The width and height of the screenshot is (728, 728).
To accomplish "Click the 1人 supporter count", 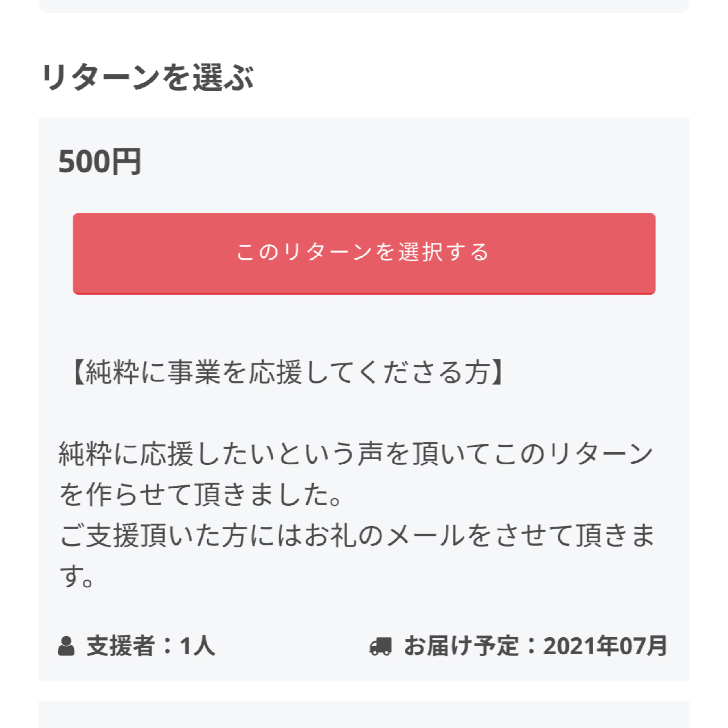I will (198, 646).
